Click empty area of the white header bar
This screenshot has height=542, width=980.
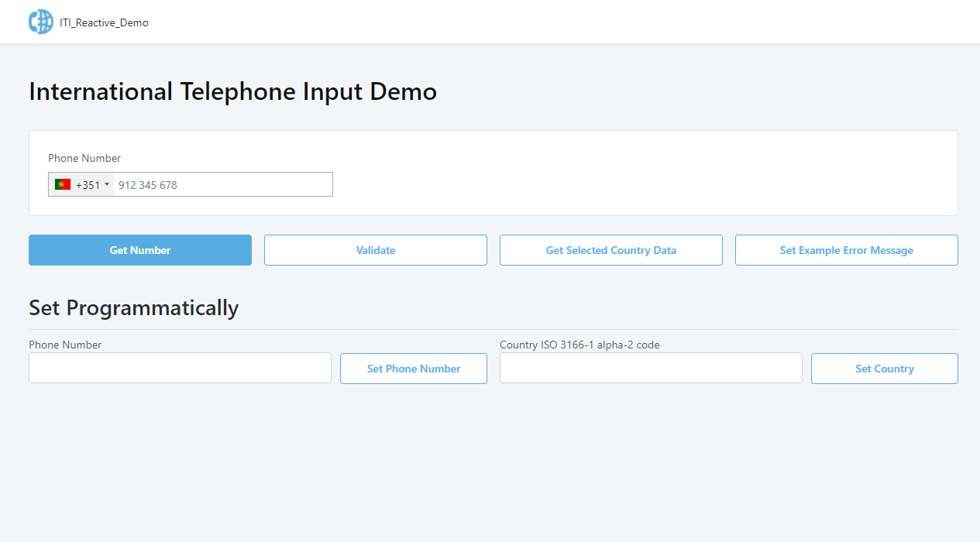point(542,22)
